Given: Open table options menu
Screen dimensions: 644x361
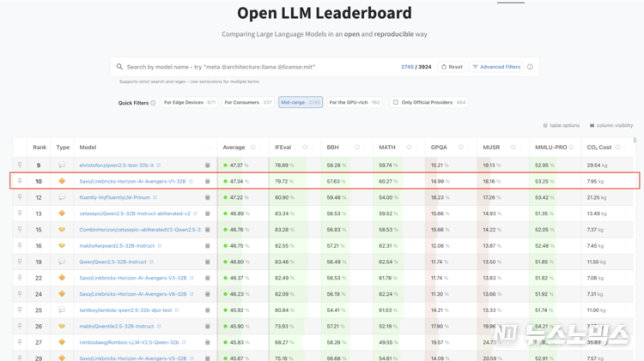Looking at the screenshot, I should 561,125.
